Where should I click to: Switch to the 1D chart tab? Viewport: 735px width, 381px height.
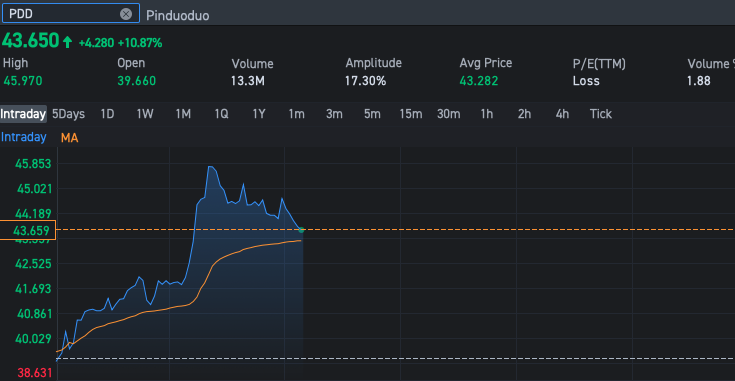107,114
